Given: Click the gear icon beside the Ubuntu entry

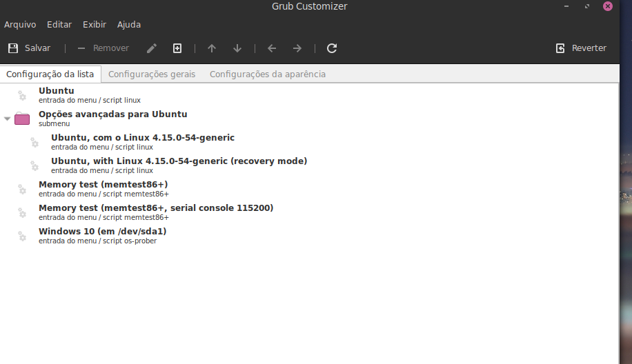Looking at the screenshot, I should coord(22,95).
